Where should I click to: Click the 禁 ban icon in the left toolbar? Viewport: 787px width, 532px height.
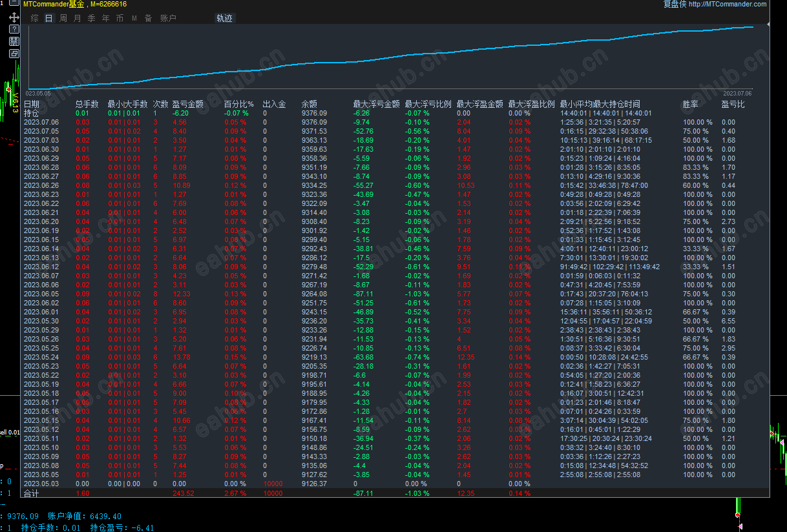[x=14, y=41]
